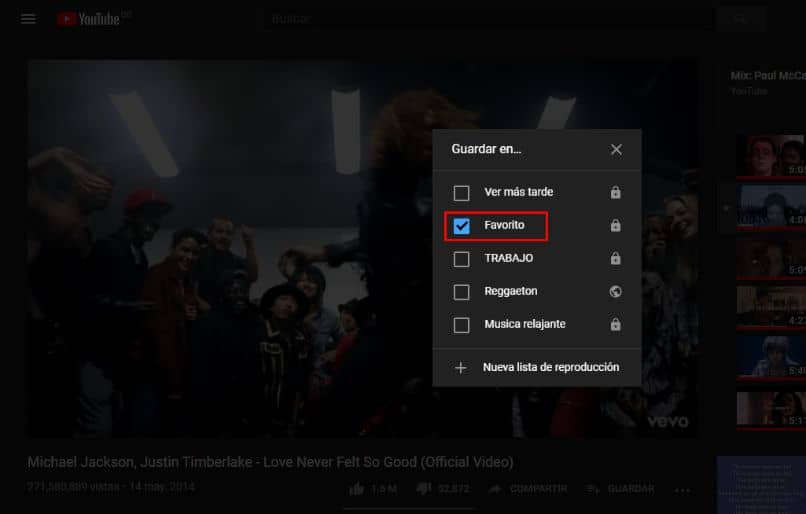Click the COMPARTIR share button
Viewport: 806px width, 514px height.
click(x=528, y=489)
